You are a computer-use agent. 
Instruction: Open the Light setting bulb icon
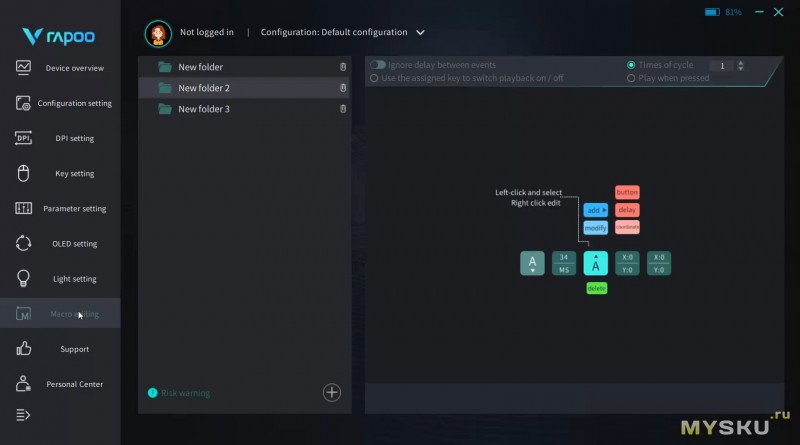[x=24, y=279]
